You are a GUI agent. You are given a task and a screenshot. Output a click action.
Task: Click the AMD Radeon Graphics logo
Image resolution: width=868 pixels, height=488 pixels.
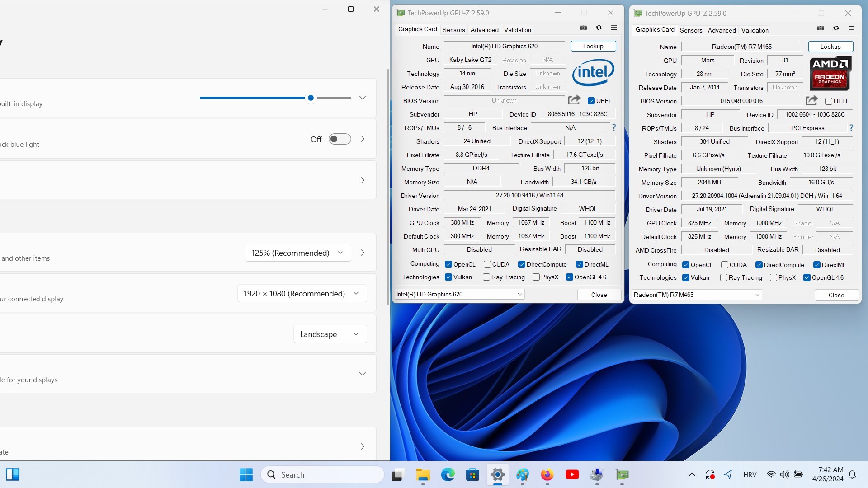click(x=830, y=73)
